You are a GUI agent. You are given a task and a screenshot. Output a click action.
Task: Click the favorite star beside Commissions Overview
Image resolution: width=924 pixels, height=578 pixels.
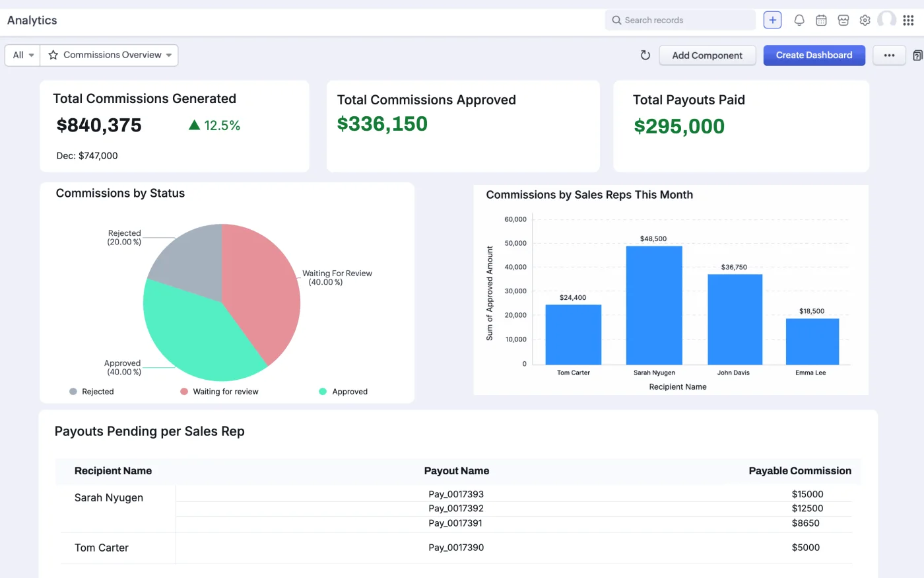point(53,55)
